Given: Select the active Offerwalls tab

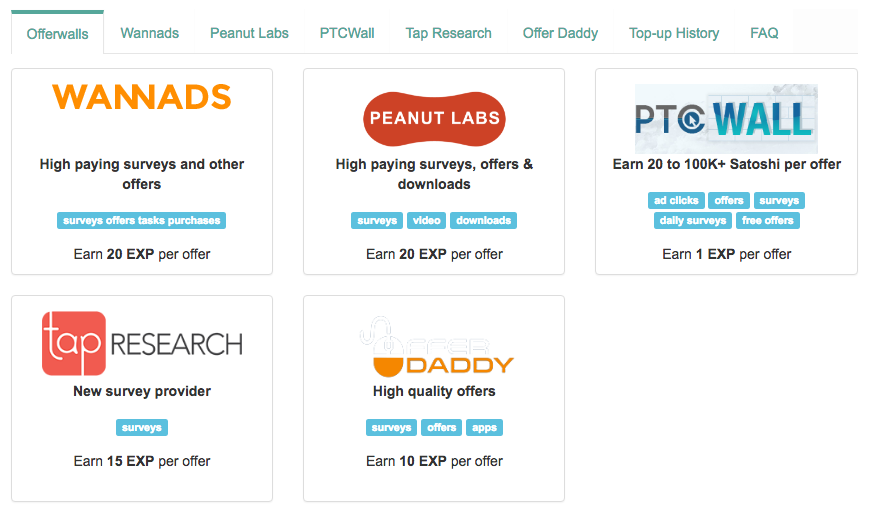Looking at the screenshot, I should pyautogui.click(x=57, y=34).
